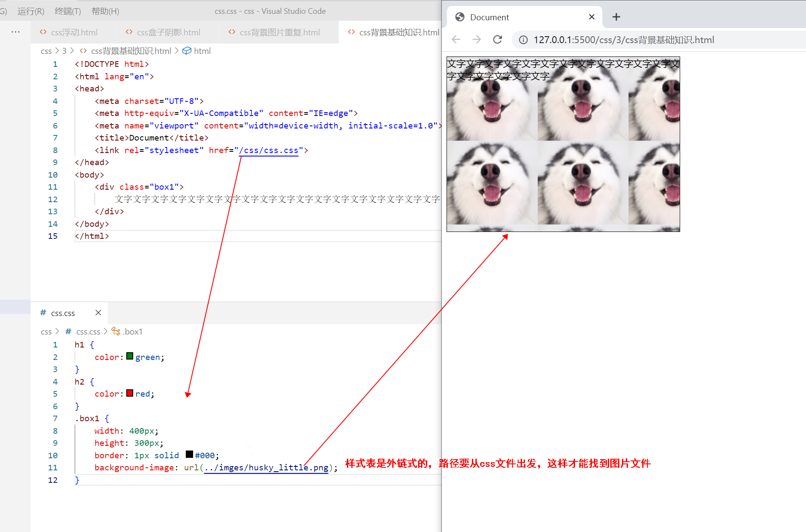The image size is (806, 532).
Task: Expand the breadcrumb chevron after css in HTML editor
Action: tap(57, 51)
